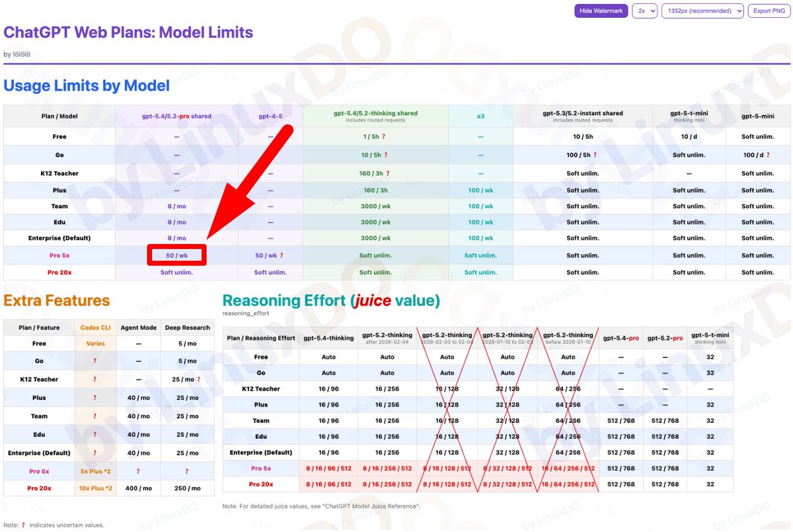Click the 'by lölölö' author line

tap(17, 54)
